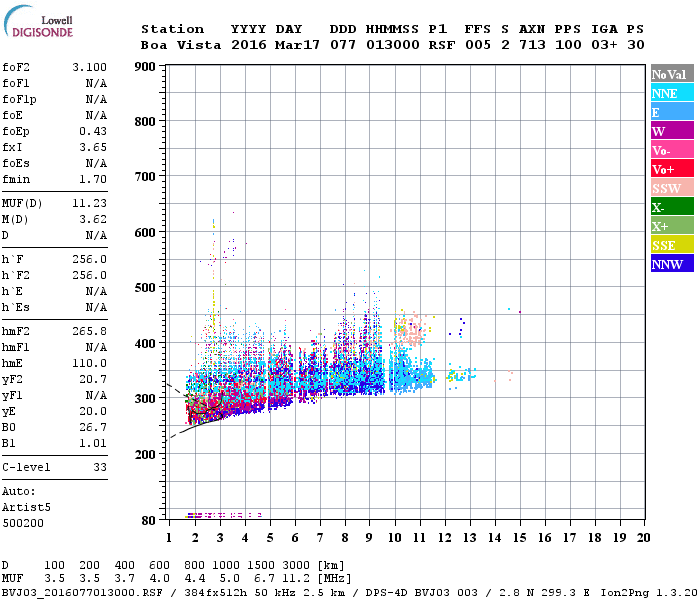Viewport: 700px width, 600px height.
Task: Click the MUF(D) value 11.23
Action: click(89, 204)
